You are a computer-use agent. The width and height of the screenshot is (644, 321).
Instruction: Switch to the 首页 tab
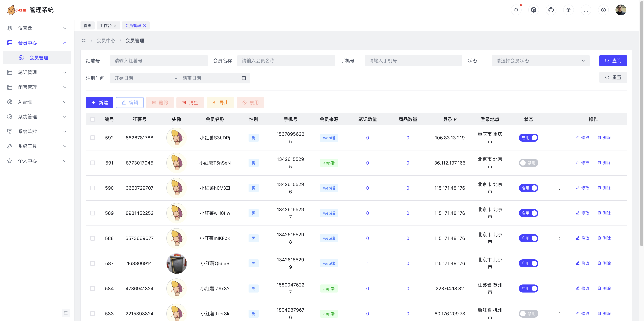pos(87,25)
